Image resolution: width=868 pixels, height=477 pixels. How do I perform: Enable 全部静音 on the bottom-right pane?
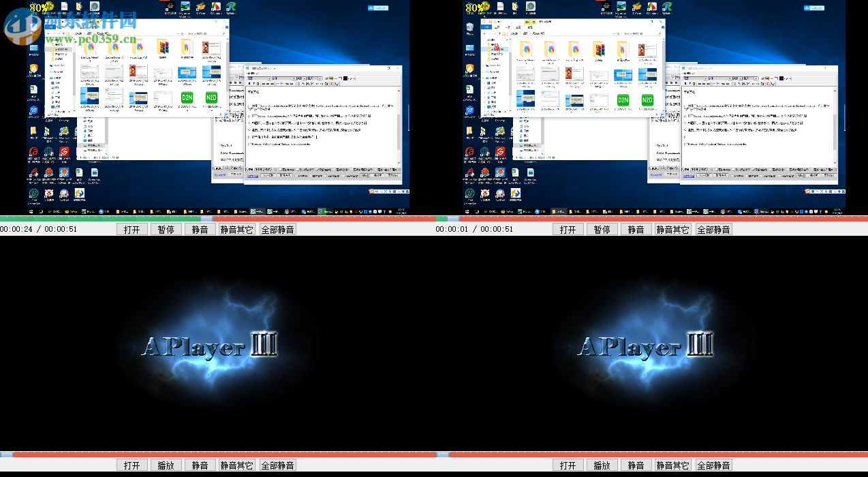[x=713, y=465]
